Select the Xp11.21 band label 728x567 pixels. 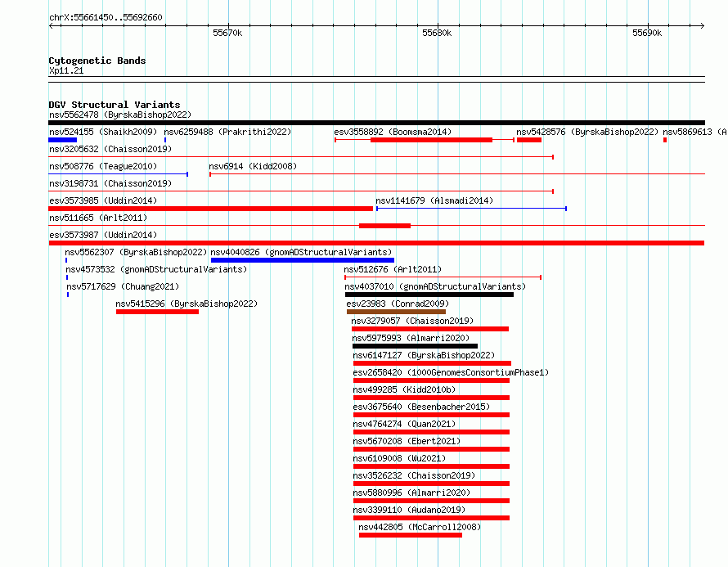(66, 70)
